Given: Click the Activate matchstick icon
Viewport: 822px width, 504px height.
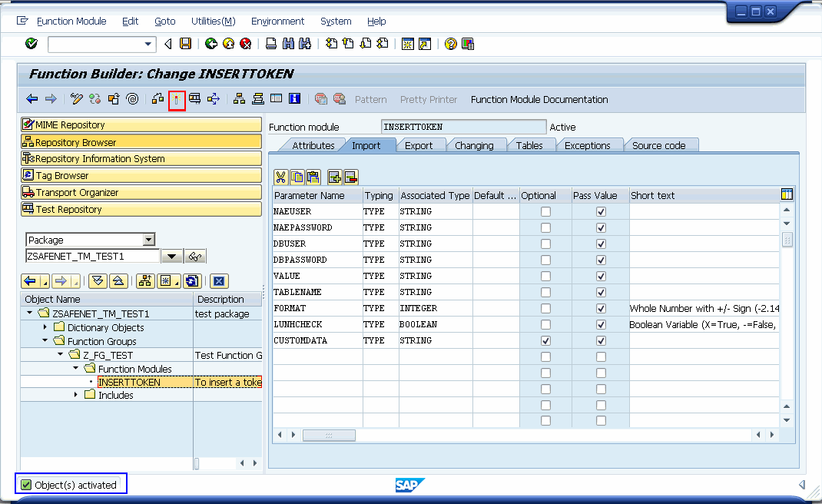Looking at the screenshot, I should [x=177, y=99].
